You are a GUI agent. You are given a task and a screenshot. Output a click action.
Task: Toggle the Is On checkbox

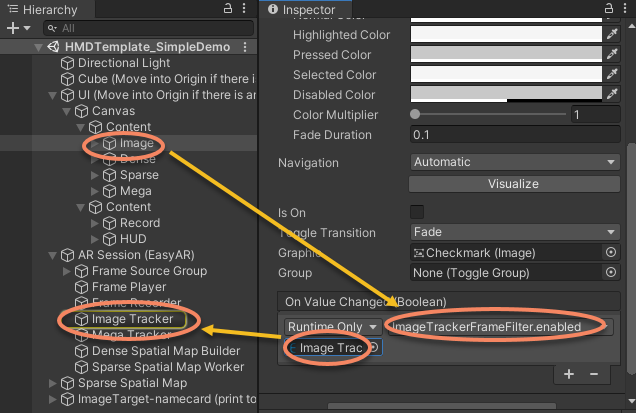(x=417, y=212)
